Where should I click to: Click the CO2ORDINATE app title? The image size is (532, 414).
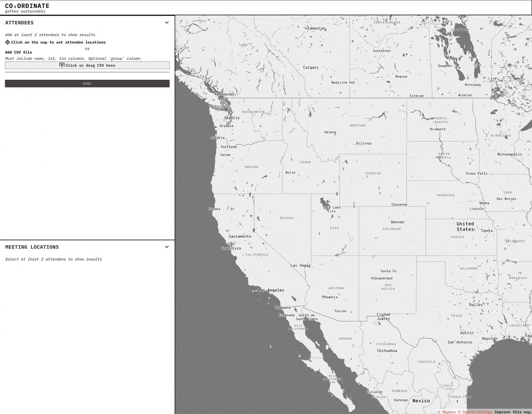[27, 6]
